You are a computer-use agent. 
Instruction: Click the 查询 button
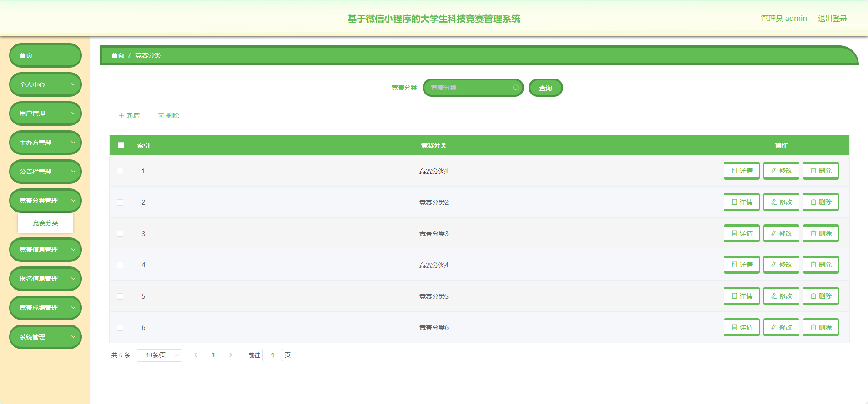(545, 88)
